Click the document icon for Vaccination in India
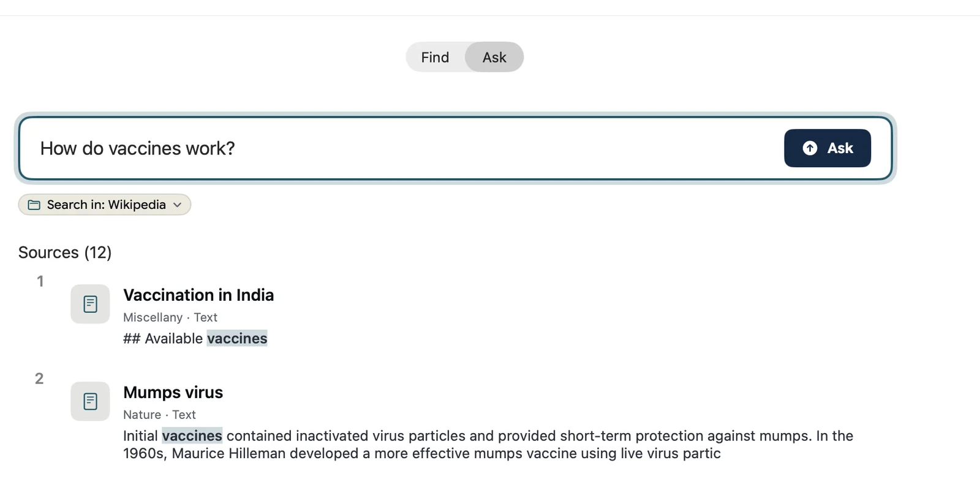Viewport: 980px width, 479px height. click(x=90, y=304)
